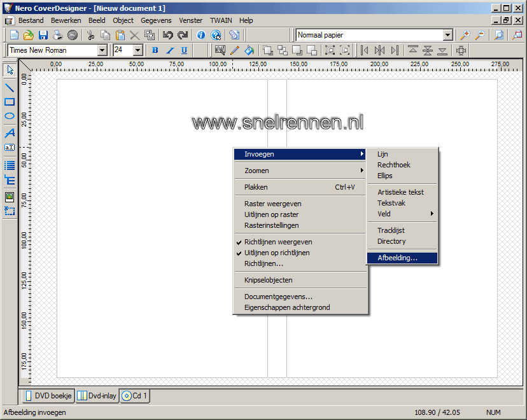
Task: Select the Rectangle tool
Action: point(10,102)
